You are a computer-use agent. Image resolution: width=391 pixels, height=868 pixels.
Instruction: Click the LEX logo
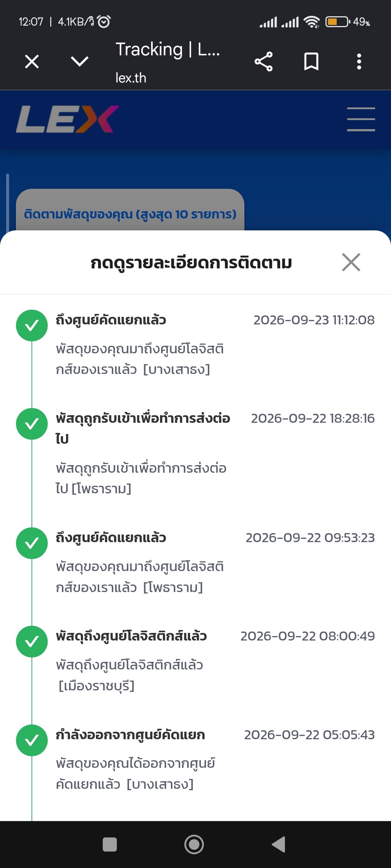point(67,119)
